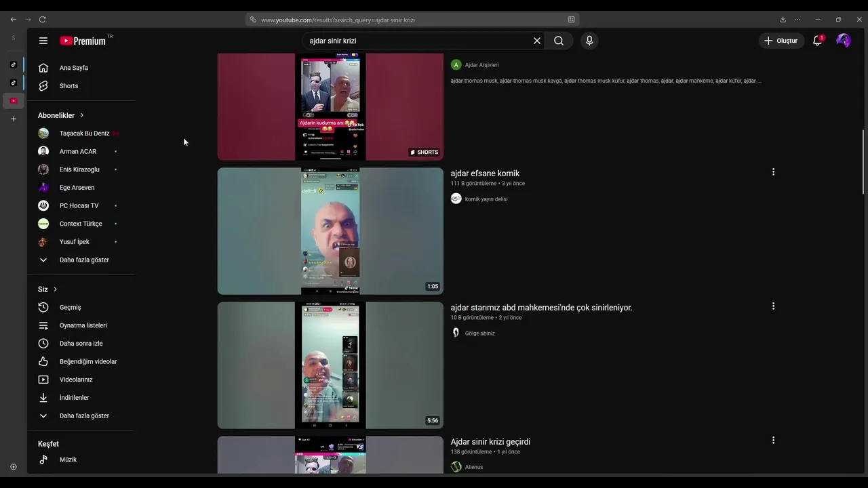Open the hamburger guide menu

point(43,41)
